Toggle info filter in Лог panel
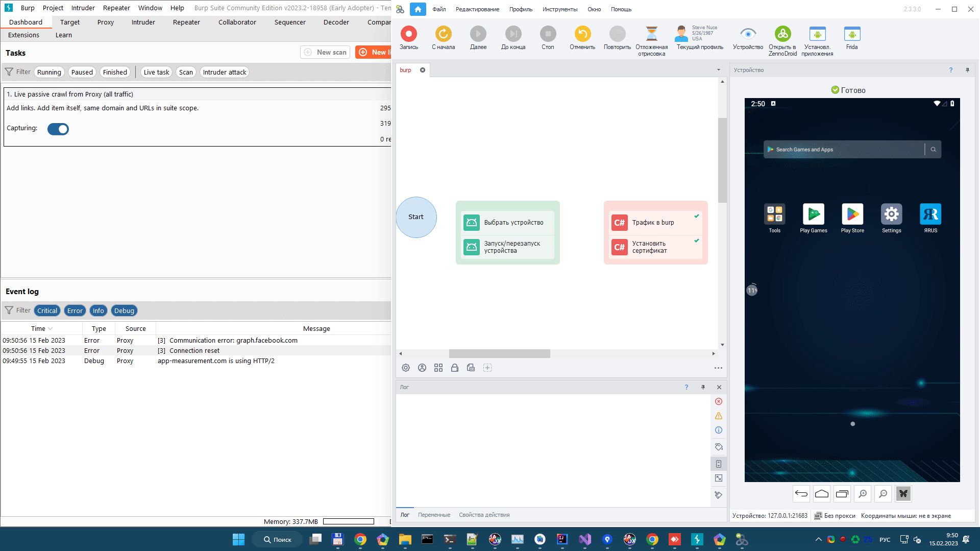This screenshot has width=980, height=551. pyautogui.click(x=719, y=430)
